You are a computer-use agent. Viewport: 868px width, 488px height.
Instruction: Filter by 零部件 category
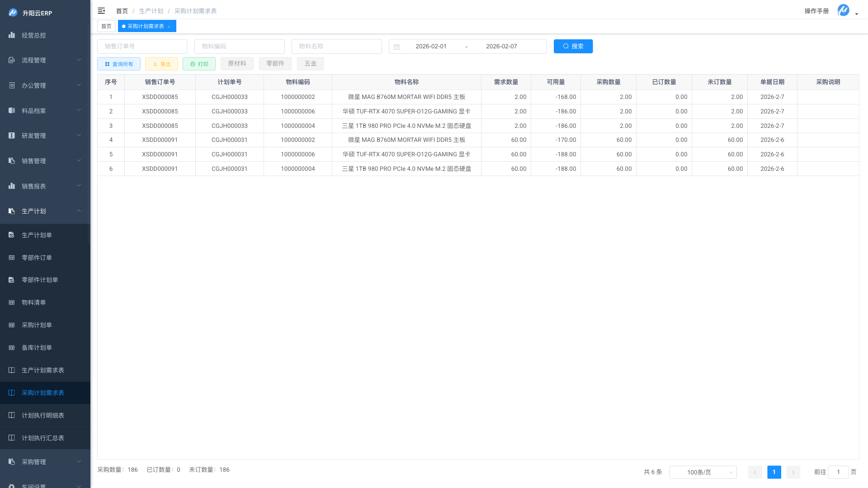pyautogui.click(x=275, y=64)
